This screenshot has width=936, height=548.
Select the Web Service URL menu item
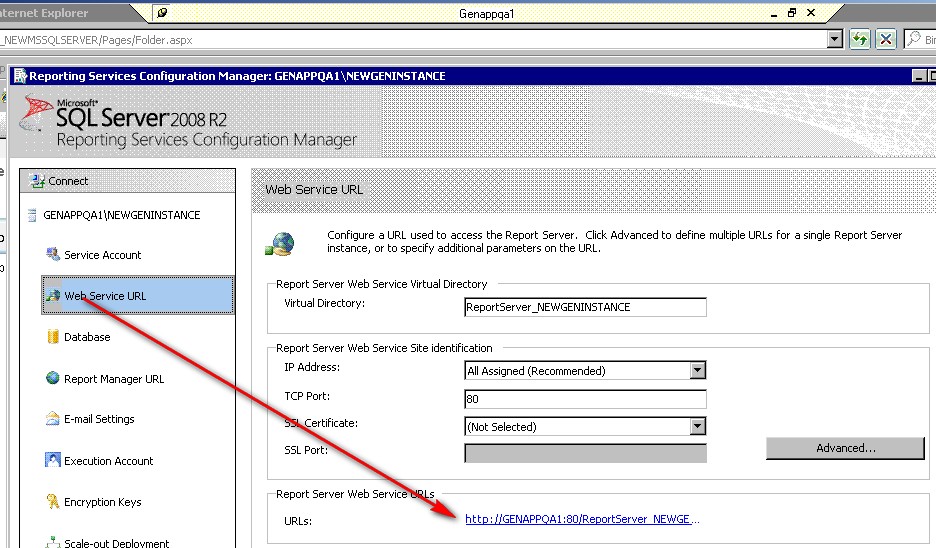[138, 295]
